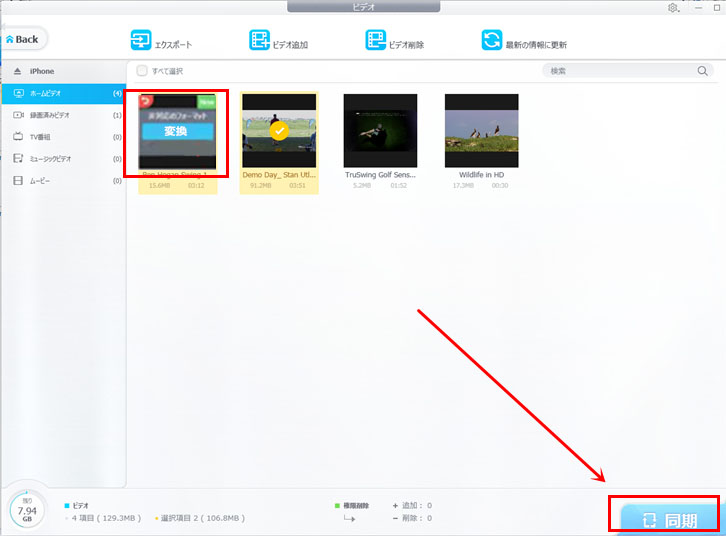Uncheck the yellow checkmark on the Demo Day video
Screen dimensions: 726x536
(279, 131)
